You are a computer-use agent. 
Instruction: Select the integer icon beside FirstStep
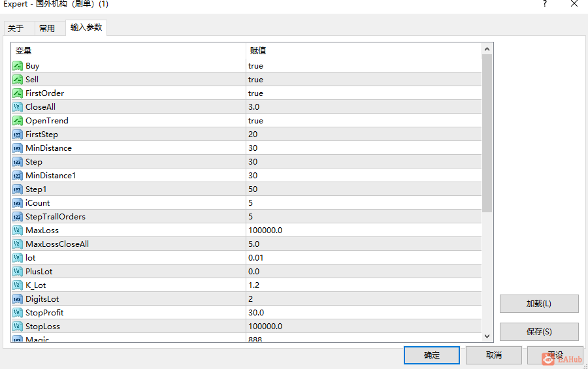point(18,135)
